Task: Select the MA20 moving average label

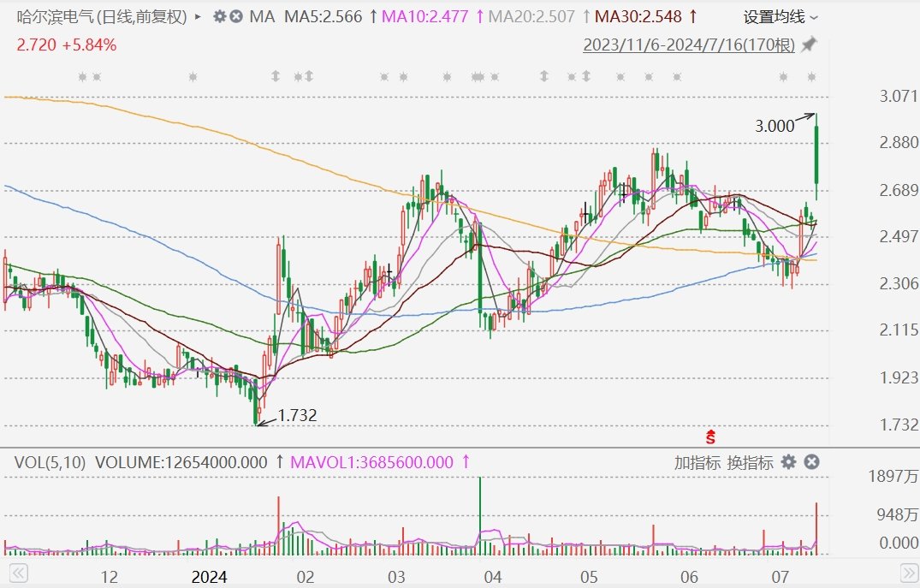Action: [531, 16]
